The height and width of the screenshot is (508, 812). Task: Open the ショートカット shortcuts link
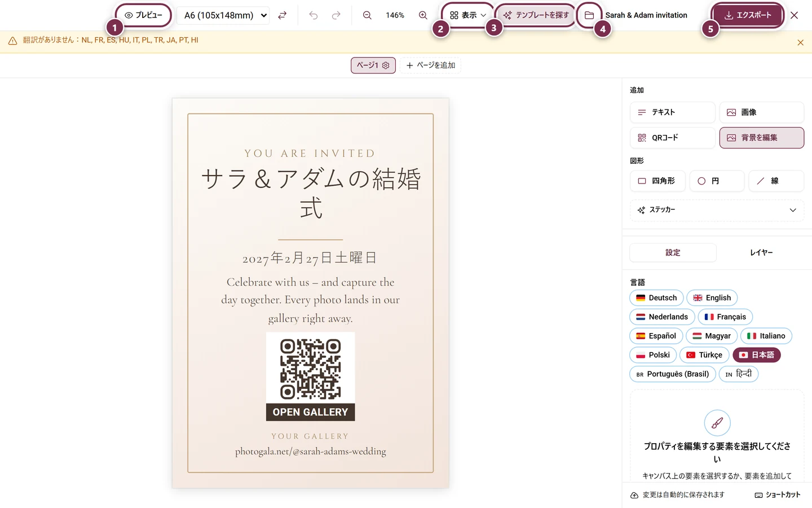[778, 495]
